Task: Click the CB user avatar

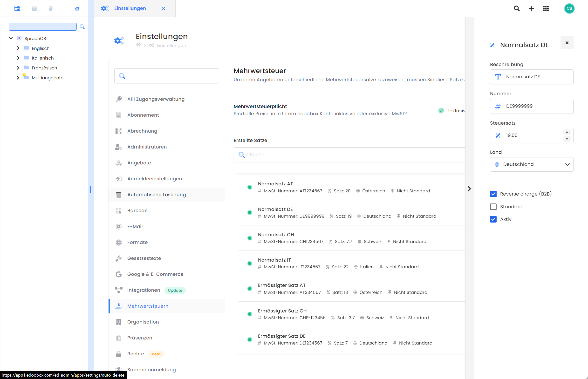Action: coord(569,9)
